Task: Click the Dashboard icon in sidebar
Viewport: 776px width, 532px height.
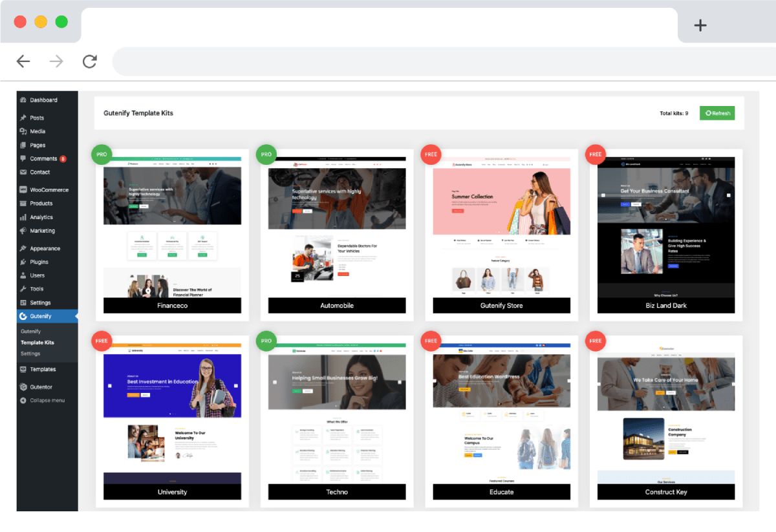Action: point(23,100)
